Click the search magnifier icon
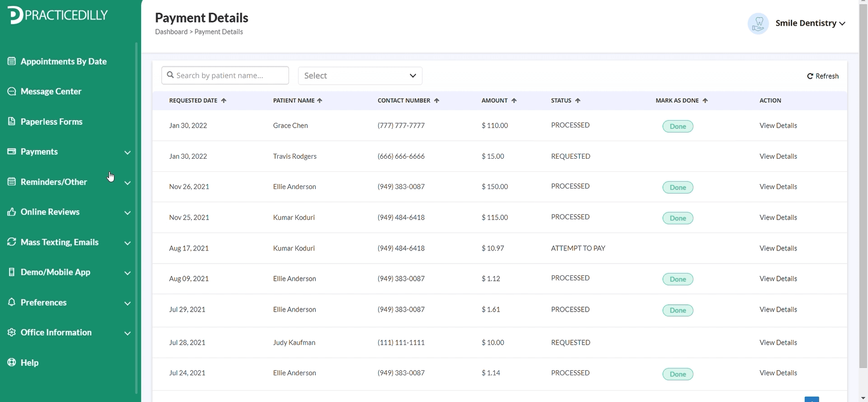Image resolution: width=868 pixels, height=402 pixels. click(171, 75)
